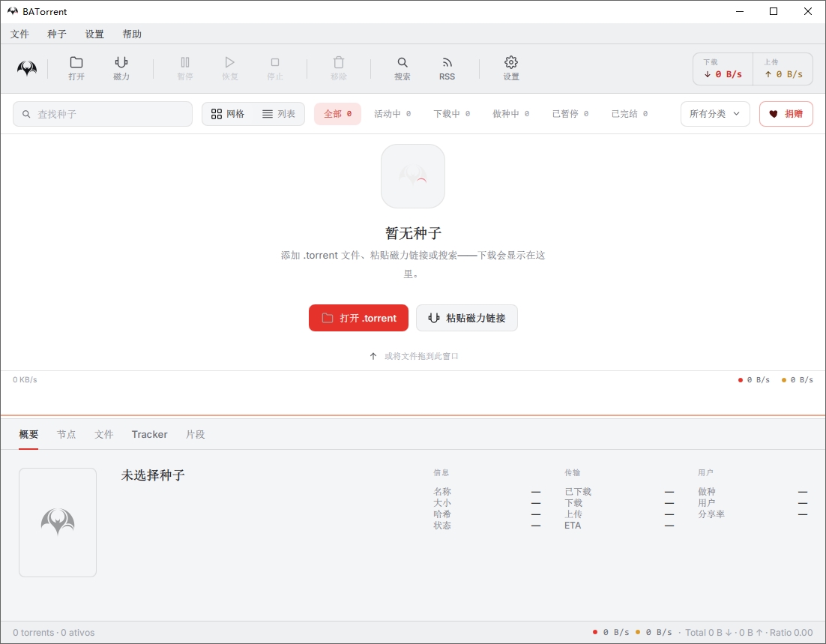The width and height of the screenshot is (826, 644).
Task: Open the RSS feed icon
Action: click(447, 68)
